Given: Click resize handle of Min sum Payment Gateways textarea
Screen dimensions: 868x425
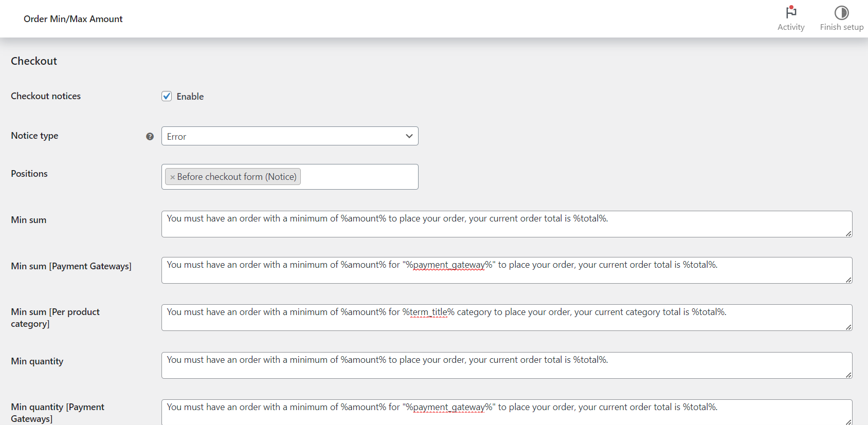Looking at the screenshot, I should 848,280.
